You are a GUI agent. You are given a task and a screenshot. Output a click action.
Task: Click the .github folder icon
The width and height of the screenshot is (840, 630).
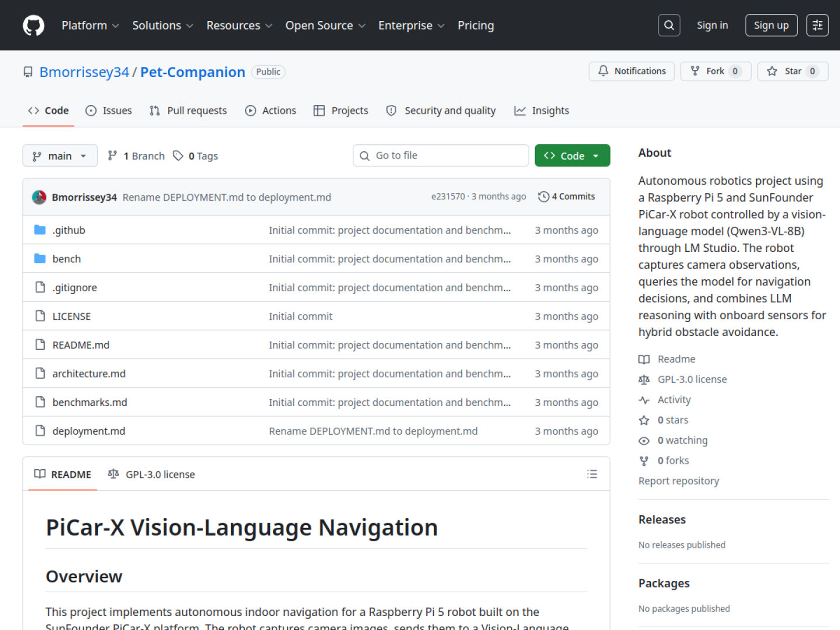[x=40, y=230]
